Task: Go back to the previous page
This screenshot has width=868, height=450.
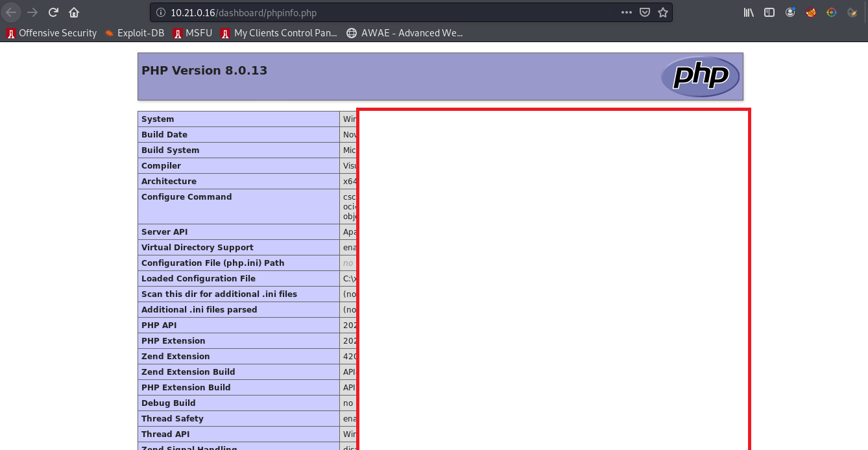Action: [x=11, y=12]
